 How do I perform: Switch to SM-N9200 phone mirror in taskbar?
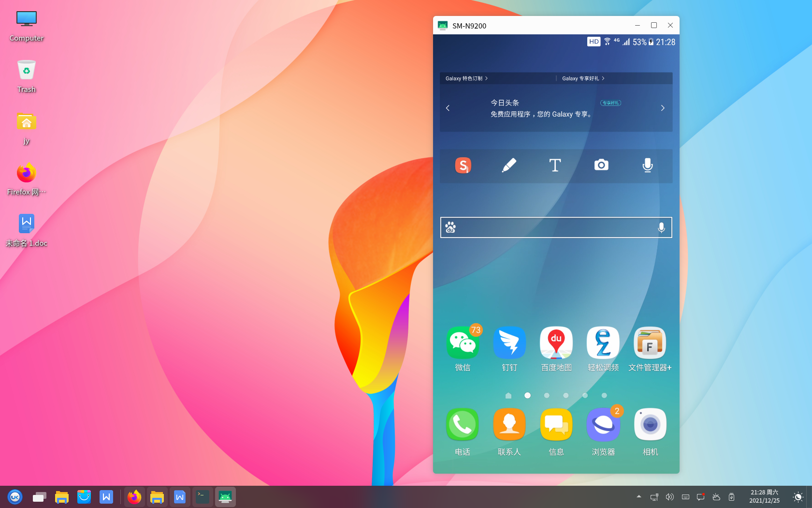[x=225, y=497]
